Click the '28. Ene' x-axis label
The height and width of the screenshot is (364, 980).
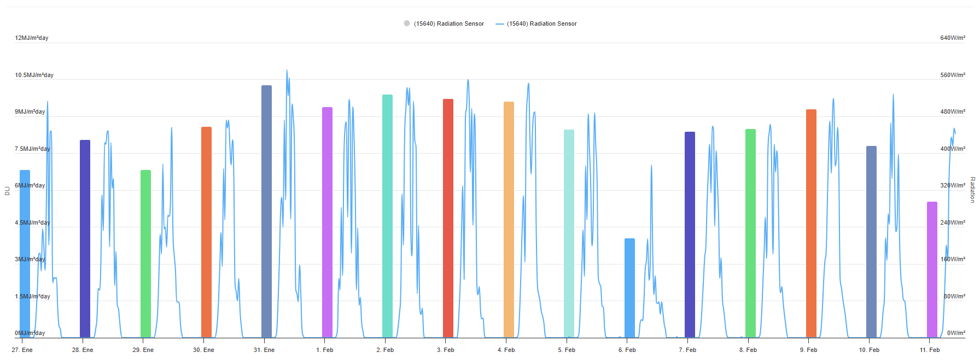[83, 350]
